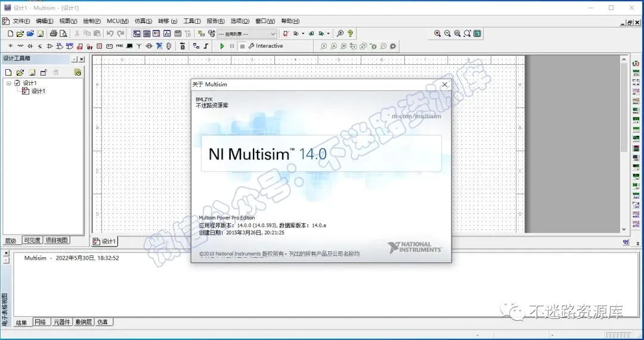Open the Grapher icon in the toolbar
Screen dimensions: 644x340
(167, 33)
